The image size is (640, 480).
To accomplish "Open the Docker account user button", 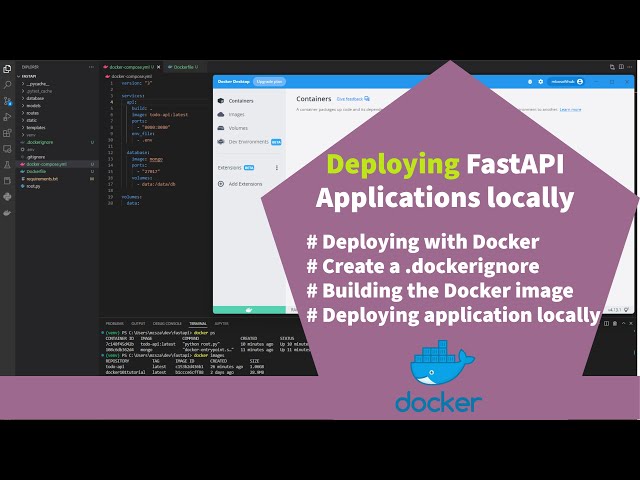I will coord(567,82).
